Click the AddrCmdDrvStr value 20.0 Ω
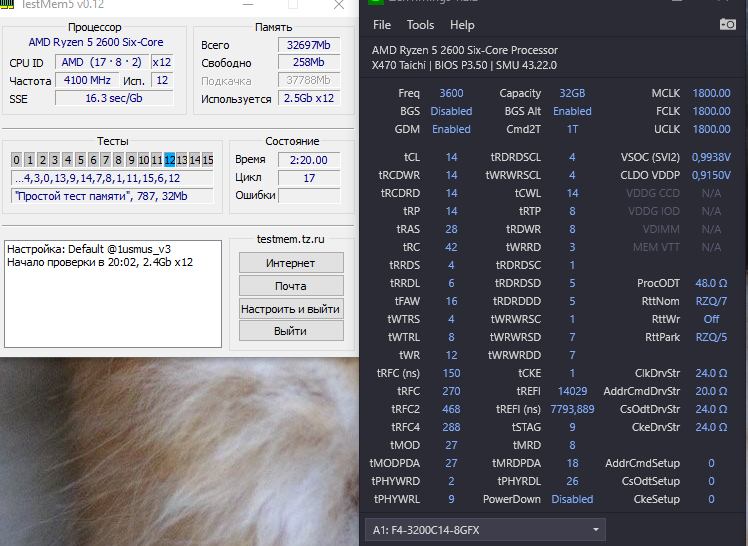 click(711, 391)
